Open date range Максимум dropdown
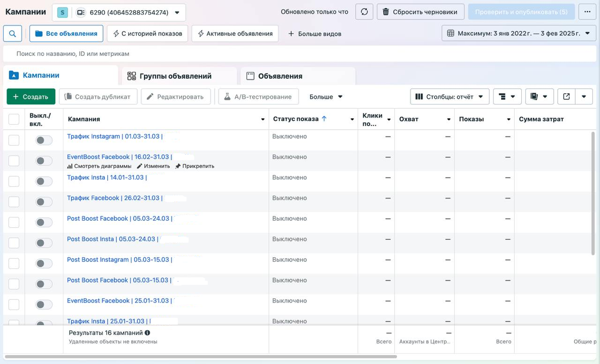The height and width of the screenshot is (364, 600). pos(519,33)
